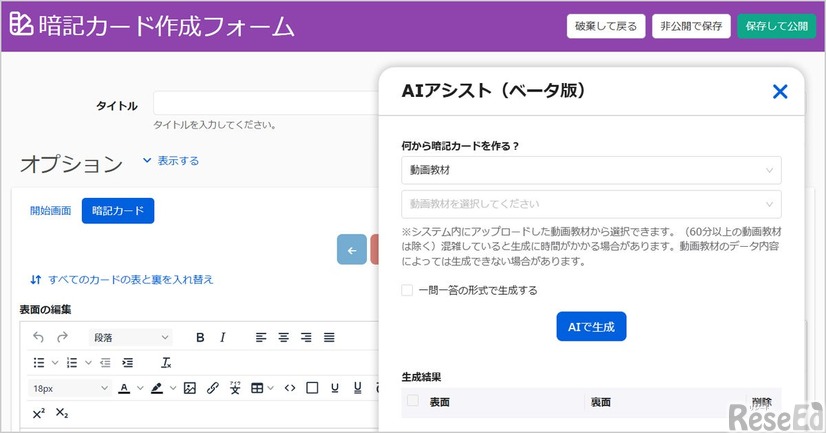
Task: Open the highlight color picker arrow
Action: click(172, 388)
